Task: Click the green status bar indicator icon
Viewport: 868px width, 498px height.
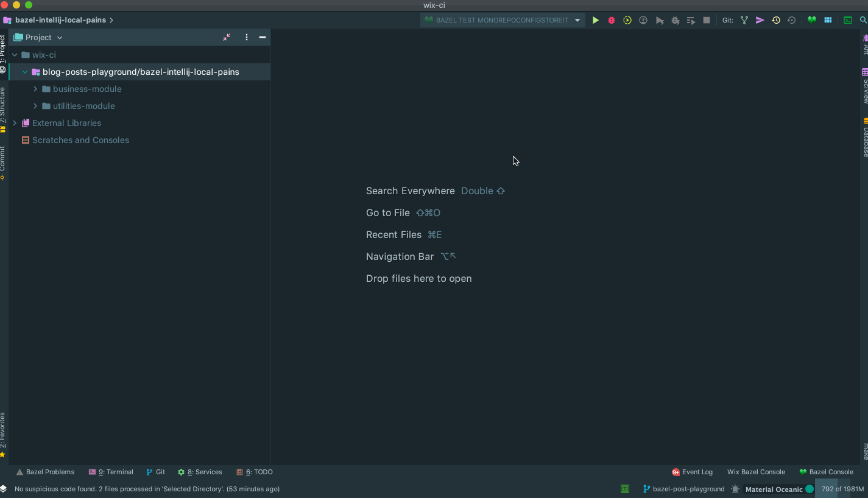Action: pos(625,489)
